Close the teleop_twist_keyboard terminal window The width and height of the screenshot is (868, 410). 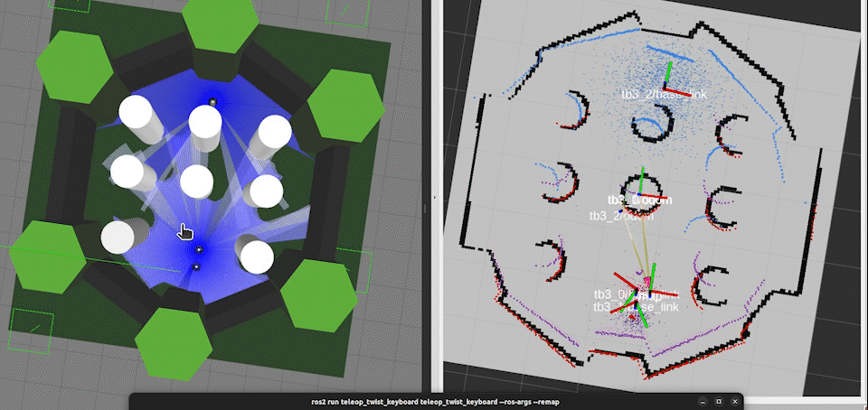[x=735, y=402]
